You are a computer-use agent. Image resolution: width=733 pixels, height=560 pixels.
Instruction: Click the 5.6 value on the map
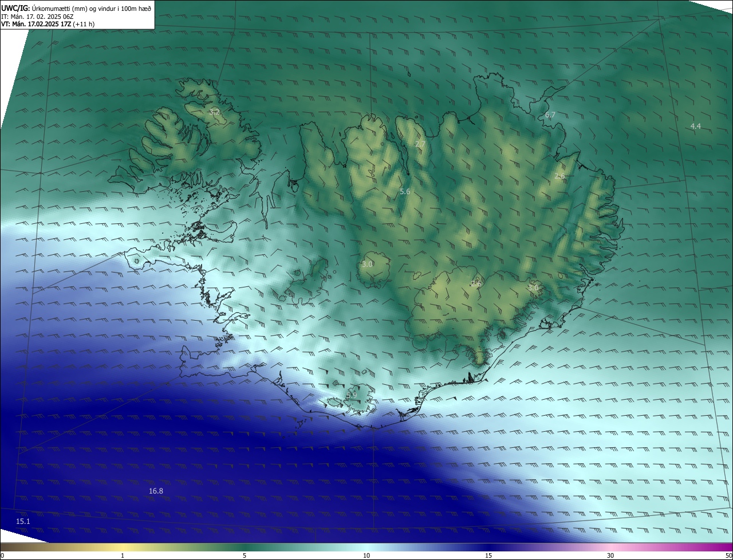(405, 192)
